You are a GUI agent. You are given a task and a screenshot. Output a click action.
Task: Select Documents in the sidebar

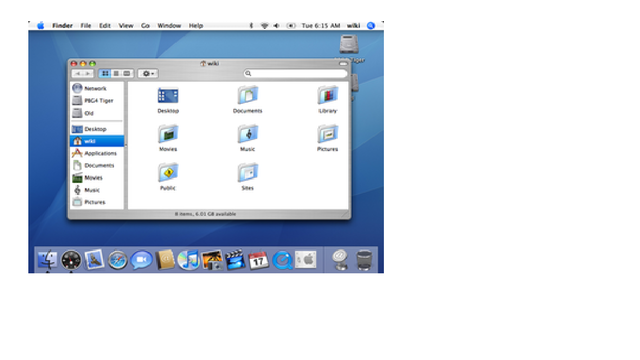tap(97, 165)
